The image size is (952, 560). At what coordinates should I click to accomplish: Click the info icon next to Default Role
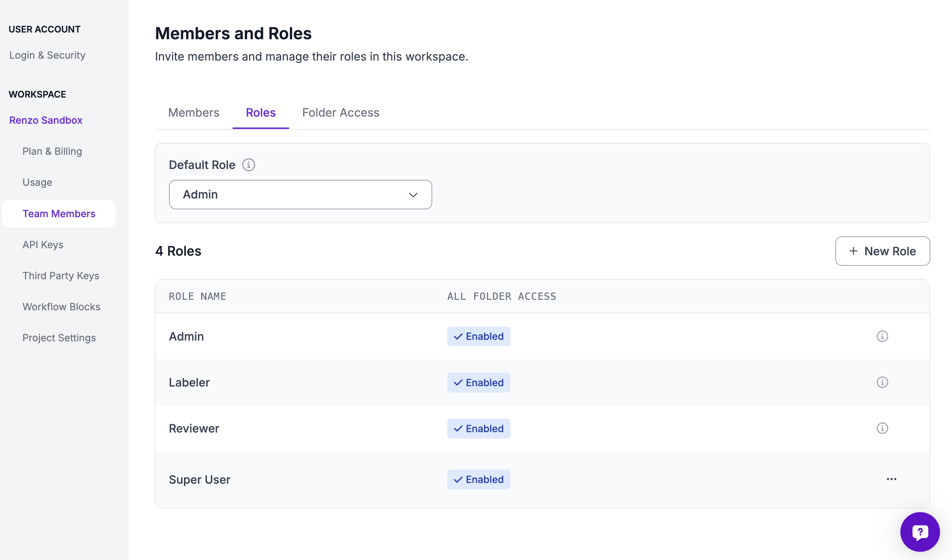[249, 165]
